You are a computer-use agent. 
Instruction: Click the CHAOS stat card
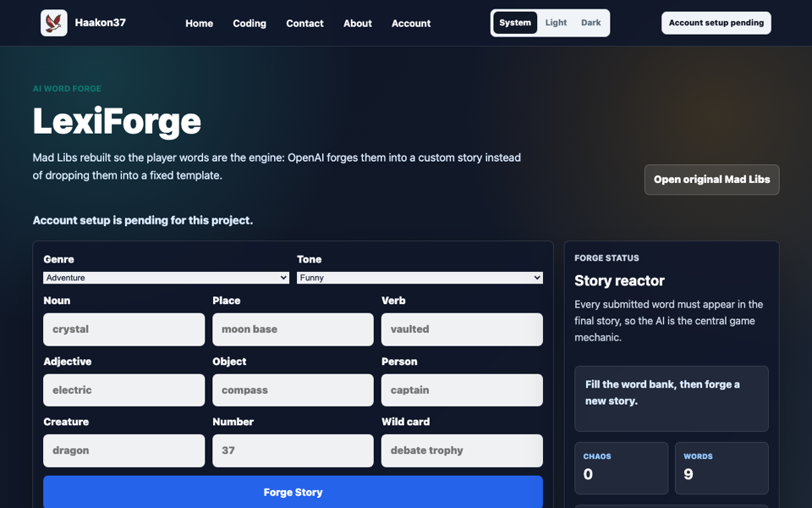tap(622, 468)
